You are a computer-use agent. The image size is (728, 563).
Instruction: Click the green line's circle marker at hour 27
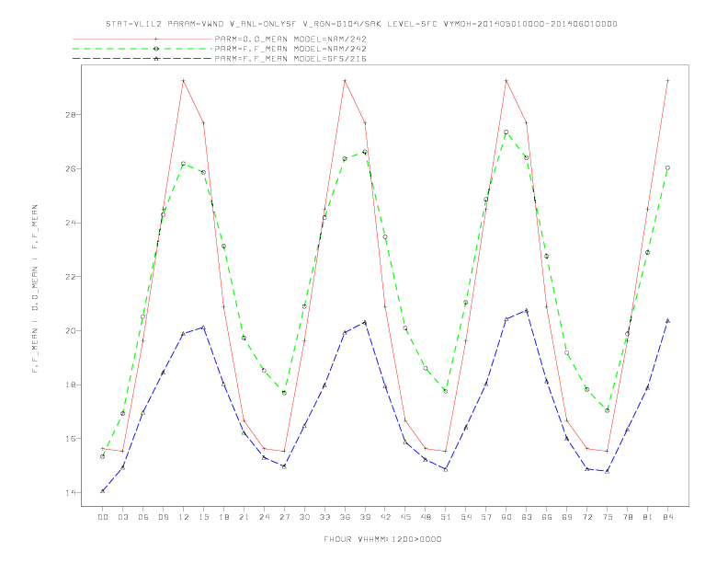coord(284,393)
